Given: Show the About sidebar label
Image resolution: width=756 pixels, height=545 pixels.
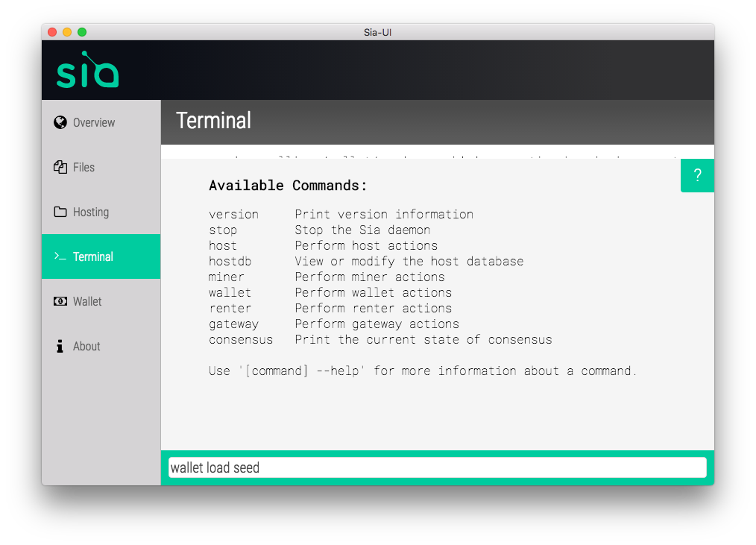Looking at the screenshot, I should click(86, 346).
